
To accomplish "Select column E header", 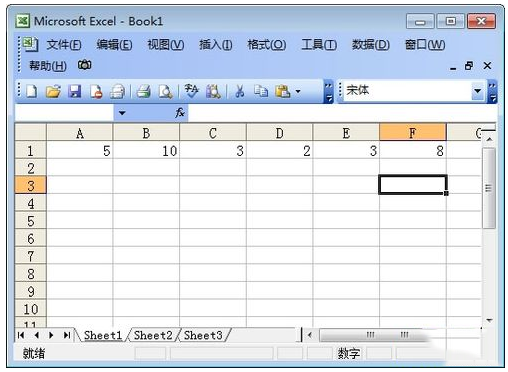I will tap(346, 133).
